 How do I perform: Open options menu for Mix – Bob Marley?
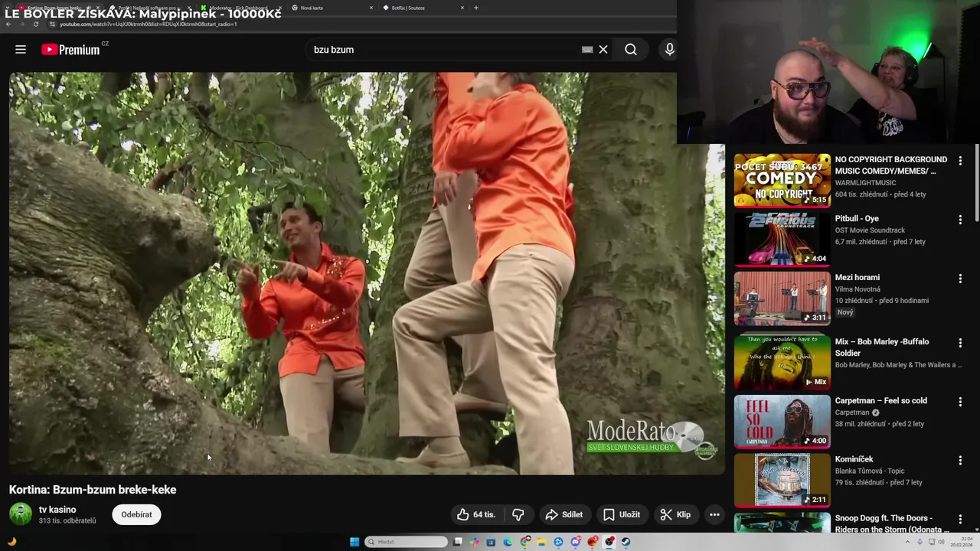click(960, 343)
